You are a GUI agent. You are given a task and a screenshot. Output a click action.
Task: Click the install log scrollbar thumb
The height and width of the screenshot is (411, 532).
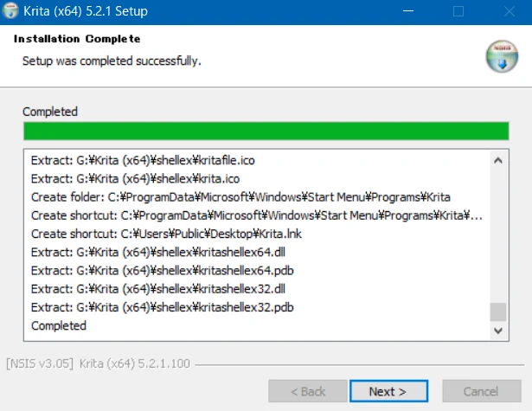(x=498, y=311)
